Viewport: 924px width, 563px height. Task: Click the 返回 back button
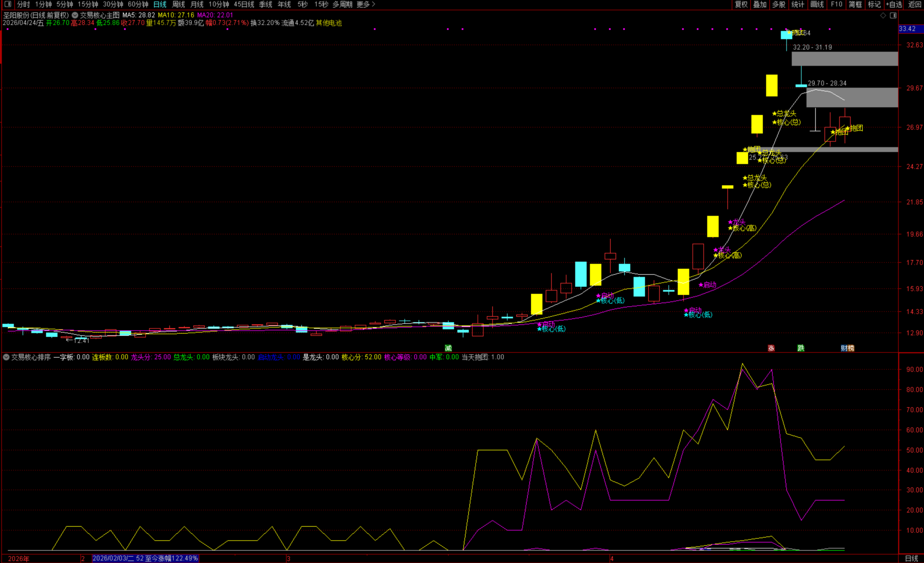[915, 4]
